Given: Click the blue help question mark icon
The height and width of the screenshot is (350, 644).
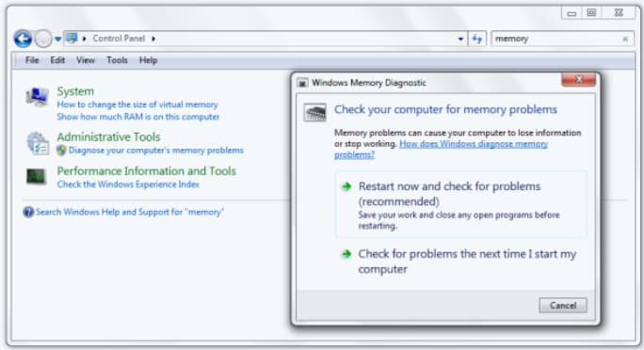Looking at the screenshot, I should point(28,212).
